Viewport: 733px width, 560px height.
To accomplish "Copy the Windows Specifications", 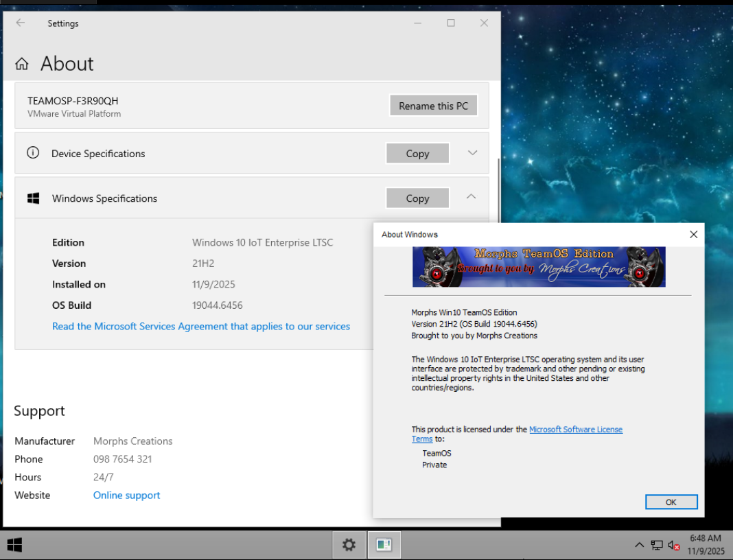I will [x=417, y=198].
